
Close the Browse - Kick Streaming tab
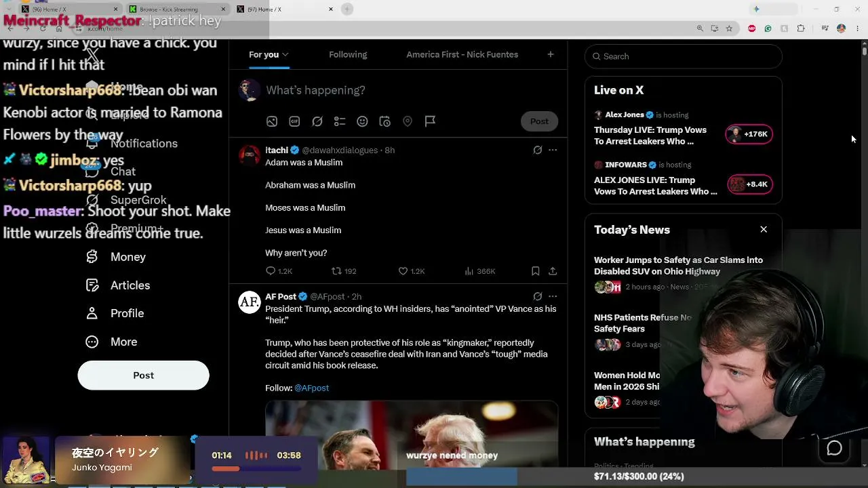point(223,9)
